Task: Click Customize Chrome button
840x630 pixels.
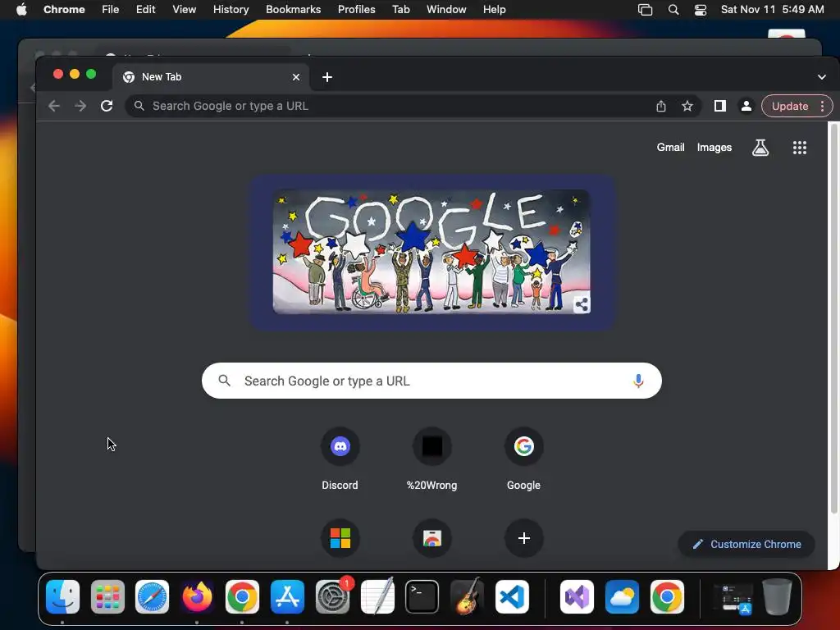Action: pyautogui.click(x=746, y=545)
